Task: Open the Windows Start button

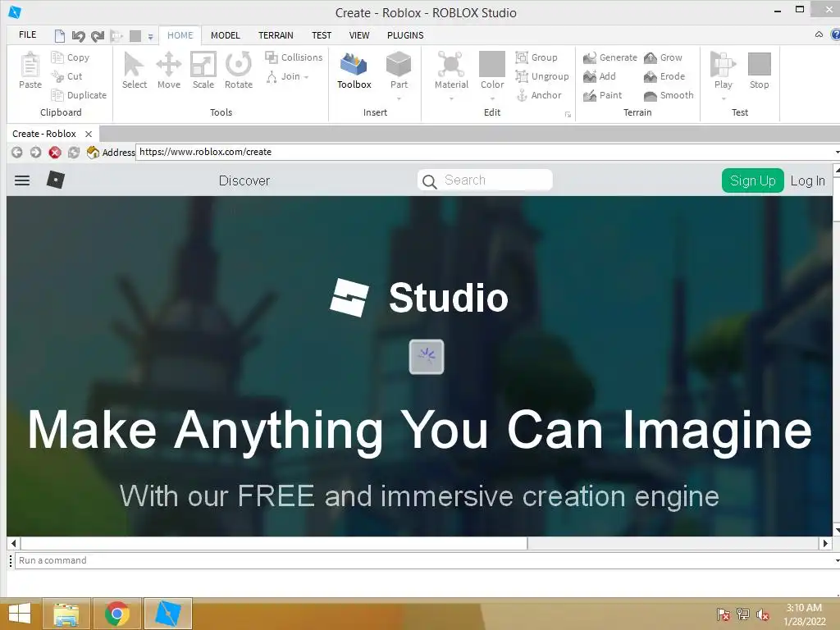Action: 20,614
